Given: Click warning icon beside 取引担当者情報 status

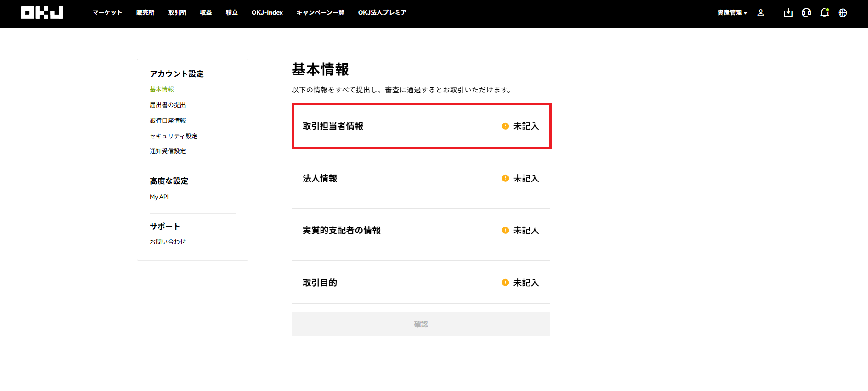Looking at the screenshot, I should click(x=505, y=126).
